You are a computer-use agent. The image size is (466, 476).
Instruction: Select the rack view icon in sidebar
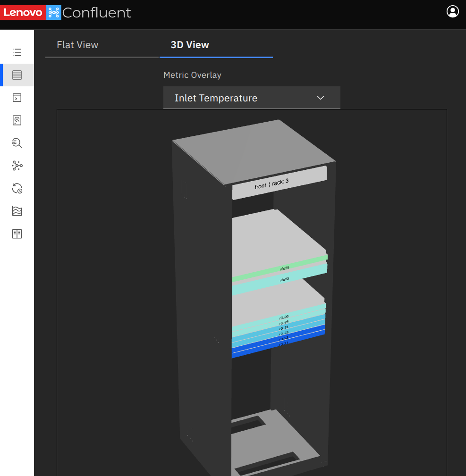(17, 75)
